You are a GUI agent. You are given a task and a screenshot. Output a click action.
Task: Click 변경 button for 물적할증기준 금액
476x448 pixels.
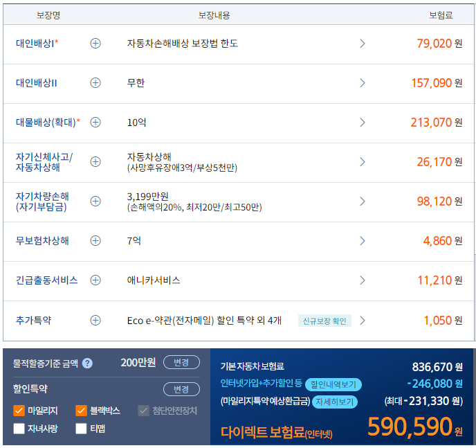(x=181, y=362)
